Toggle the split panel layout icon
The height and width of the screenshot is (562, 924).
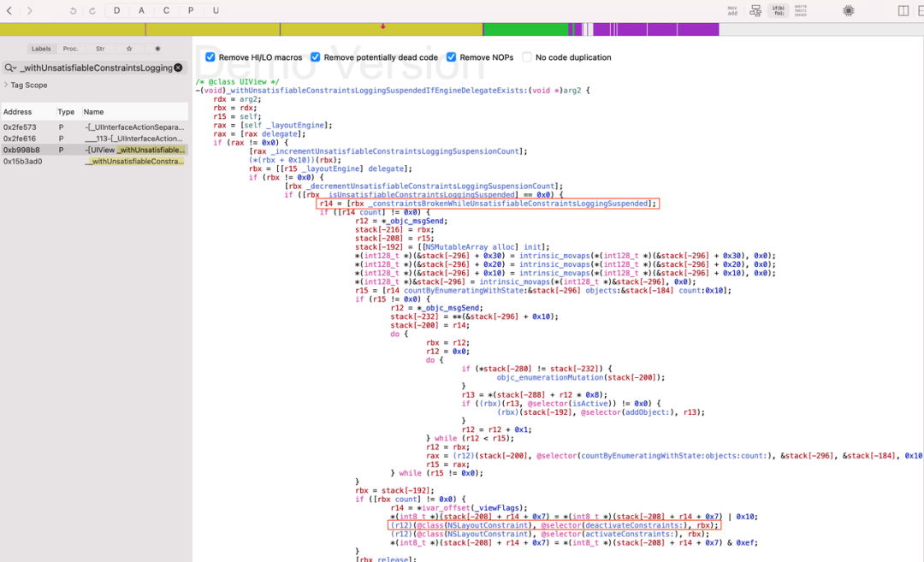pos(903,10)
